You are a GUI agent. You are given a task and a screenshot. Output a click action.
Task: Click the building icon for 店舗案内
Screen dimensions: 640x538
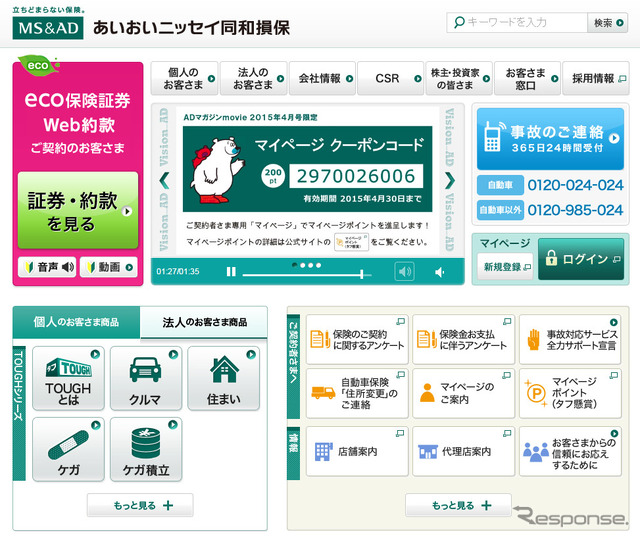tap(324, 451)
